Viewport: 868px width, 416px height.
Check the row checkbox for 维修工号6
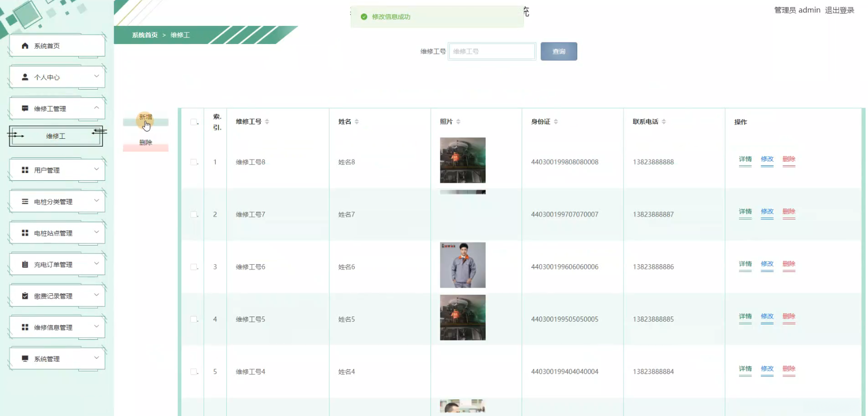tap(194, 267)
